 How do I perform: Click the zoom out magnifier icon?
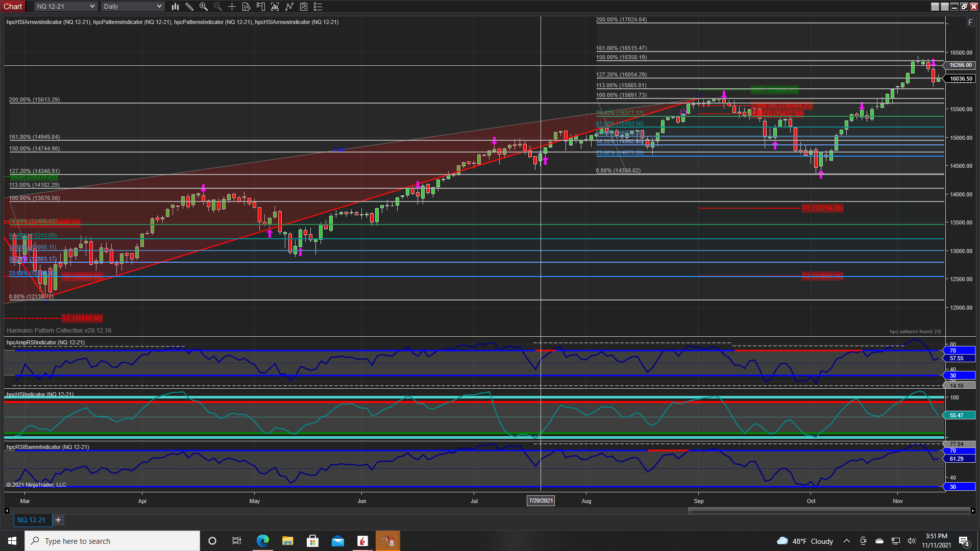[x=218, y=7]
